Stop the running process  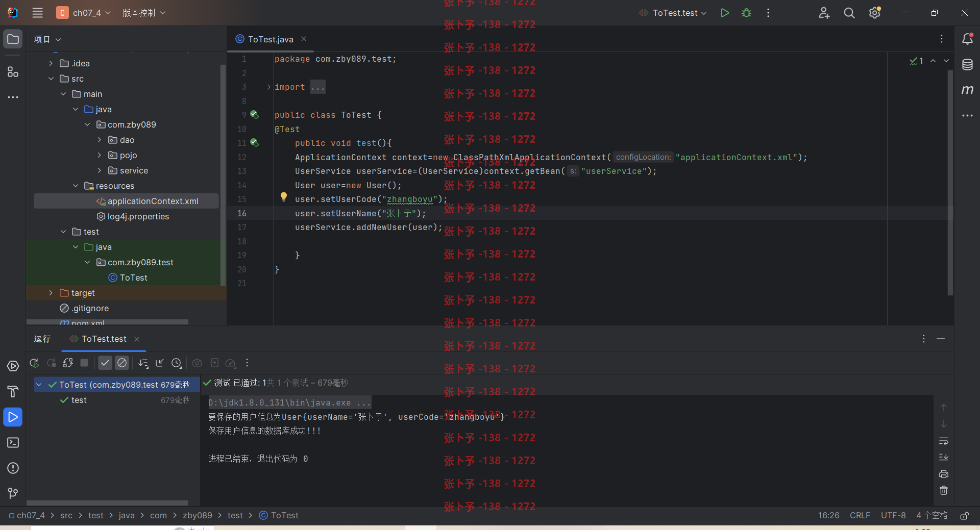tap(84, 363)
